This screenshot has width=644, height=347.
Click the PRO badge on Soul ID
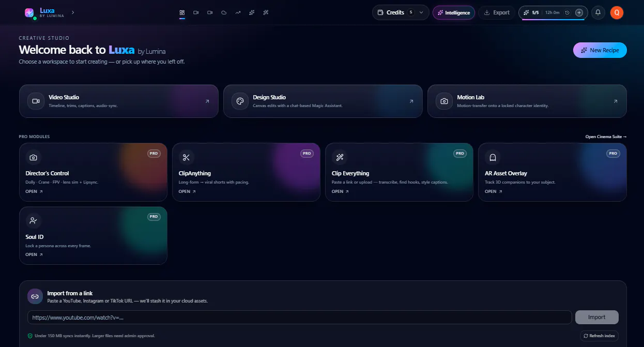point(154,217)
